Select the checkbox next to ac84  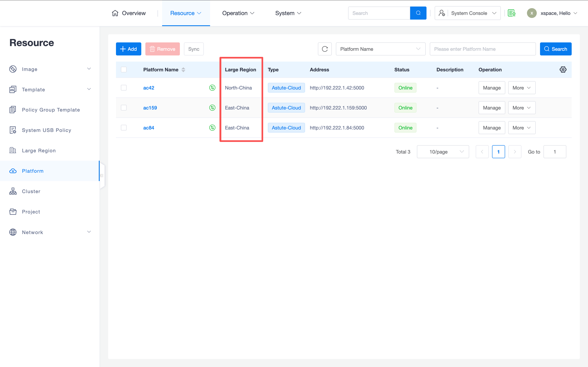pos(124,128)
